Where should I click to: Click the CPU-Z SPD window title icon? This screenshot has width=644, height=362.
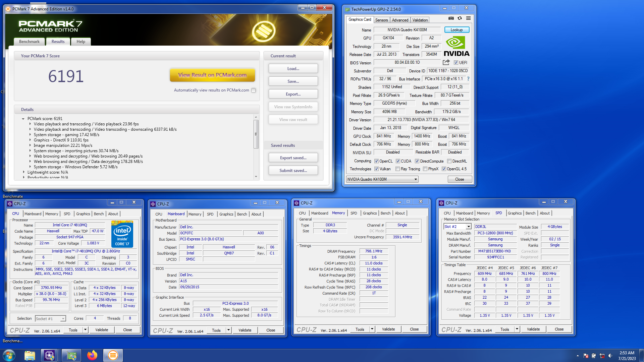point(441,203)
